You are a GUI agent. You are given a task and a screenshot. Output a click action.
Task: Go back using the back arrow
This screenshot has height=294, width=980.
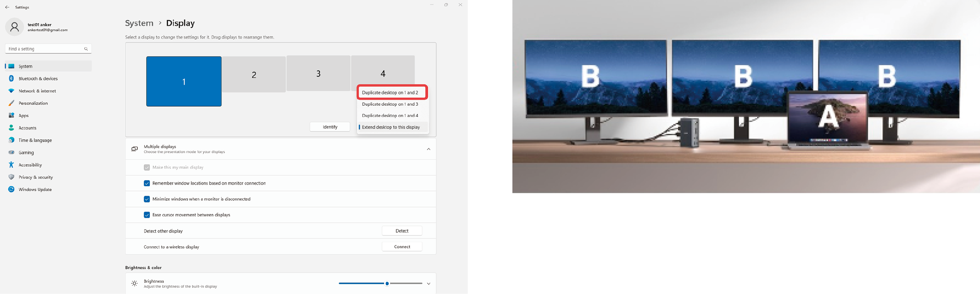(x=7, y=7)
